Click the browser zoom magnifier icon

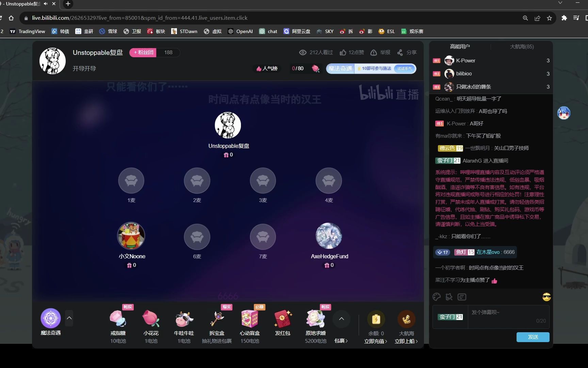(525, 18)
